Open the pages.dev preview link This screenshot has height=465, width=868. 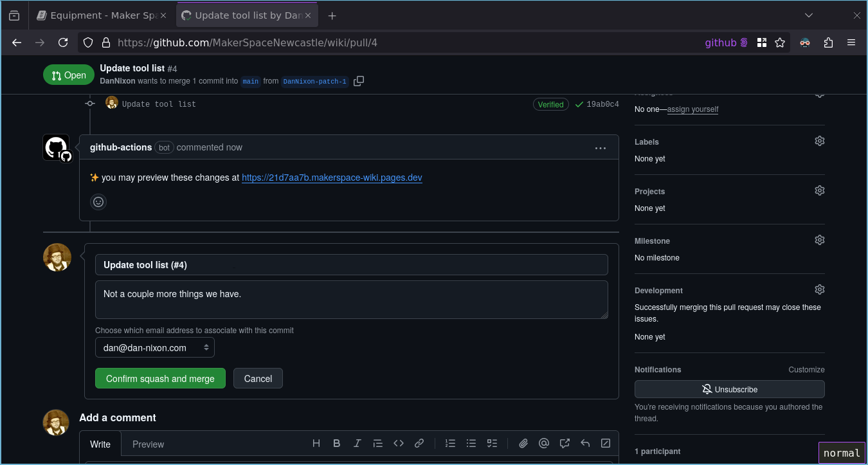point(332,178)
